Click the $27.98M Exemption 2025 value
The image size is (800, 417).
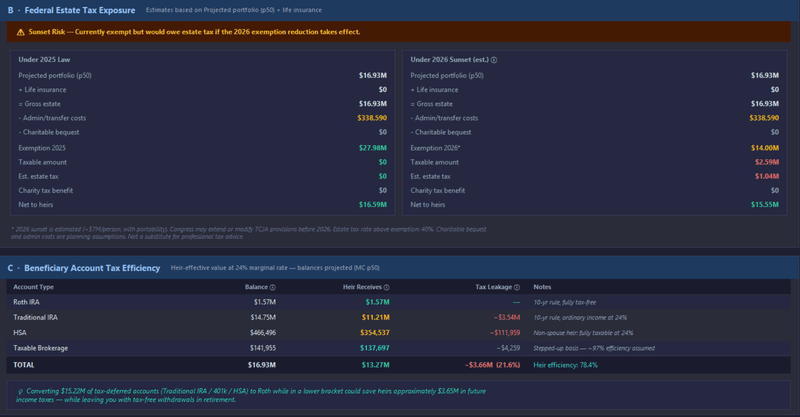pyautogui.click(x=372, y=148)
